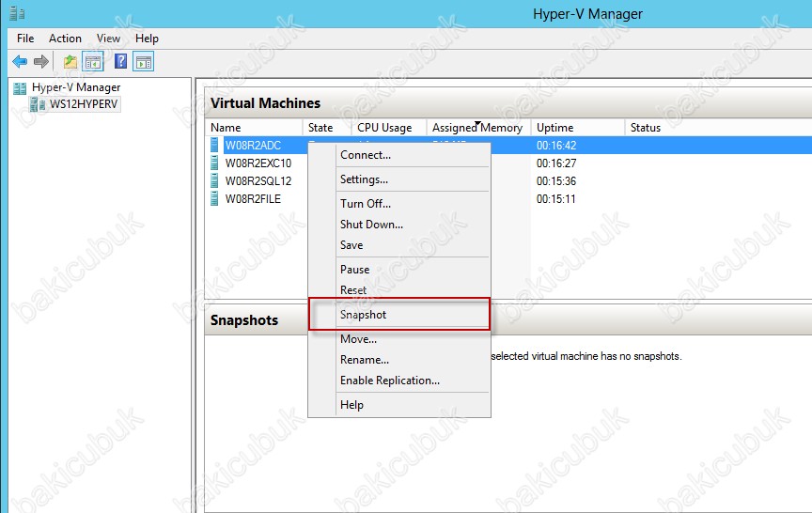Image resolution: width=812 pixels, height=513 pixels.
Task: Select the W08R2EXC10 virtual machine row
Action: 508,163
